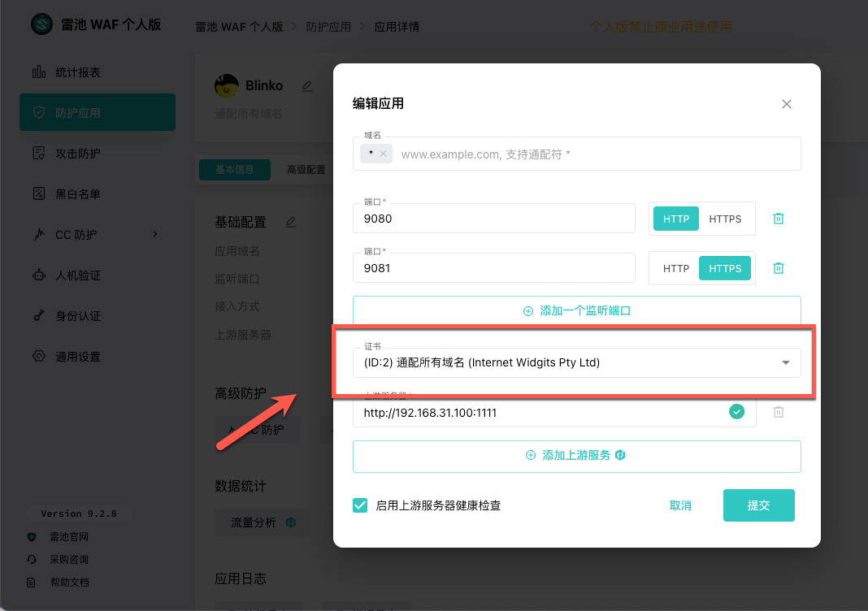Select HTTP for port 9081
Image resolution: width=868 pixels, height=611 pixels.
[x=676, y=268]
